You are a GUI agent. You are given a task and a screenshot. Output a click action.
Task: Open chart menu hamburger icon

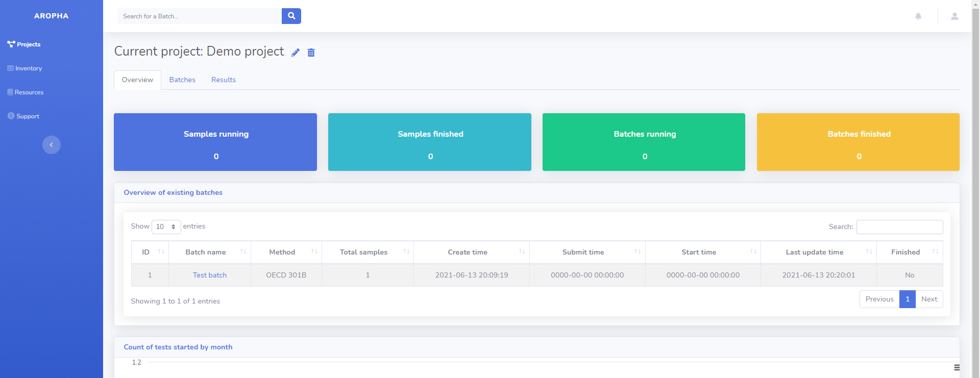pos(957,367)
